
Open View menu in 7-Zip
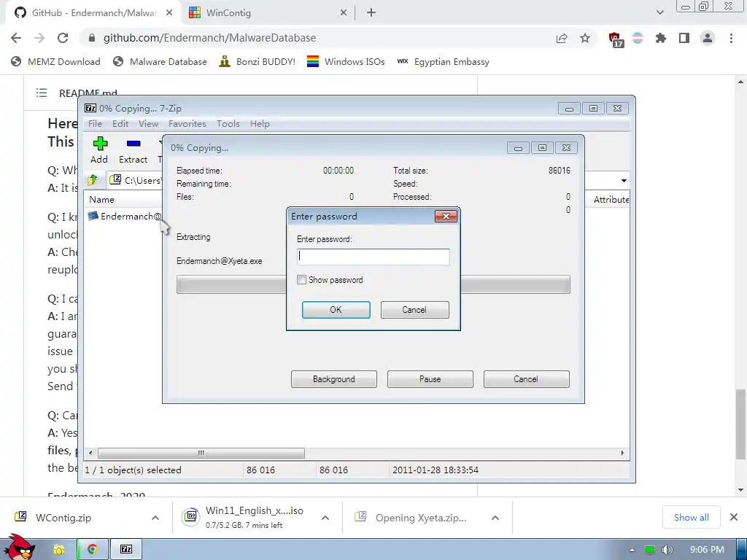(x=148, y=124)
